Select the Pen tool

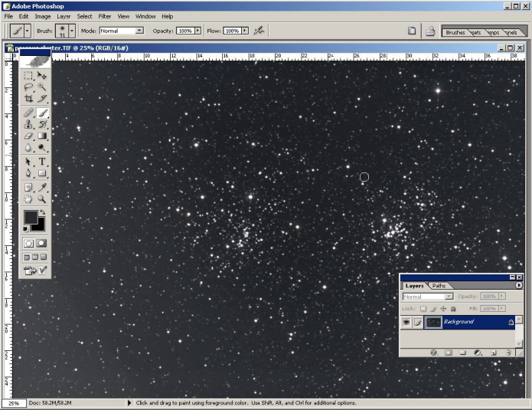click(28, 173)
